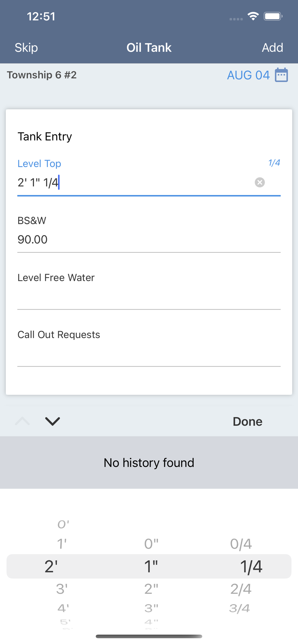The height and width of the screenshot is (644, 298).
Task: Pick 0/4 in the fraction wheel
Action: click(x=241, y=544)
